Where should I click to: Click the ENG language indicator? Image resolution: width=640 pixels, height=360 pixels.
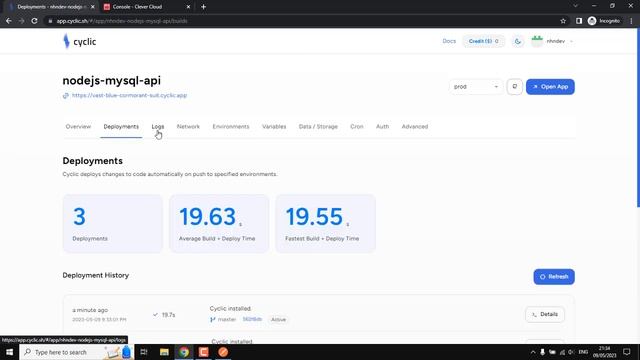tap(583, 352)
